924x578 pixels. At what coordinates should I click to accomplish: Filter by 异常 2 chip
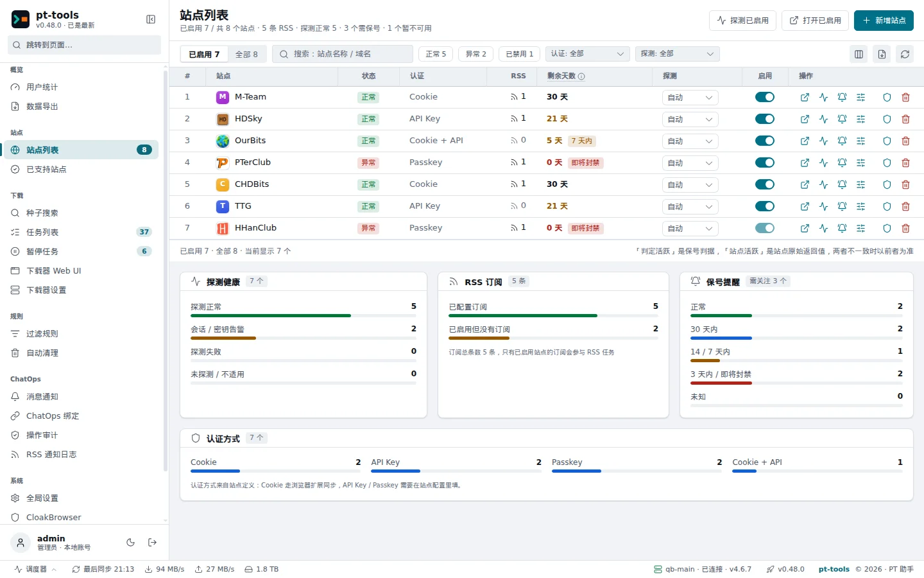[x=475, y=54]
